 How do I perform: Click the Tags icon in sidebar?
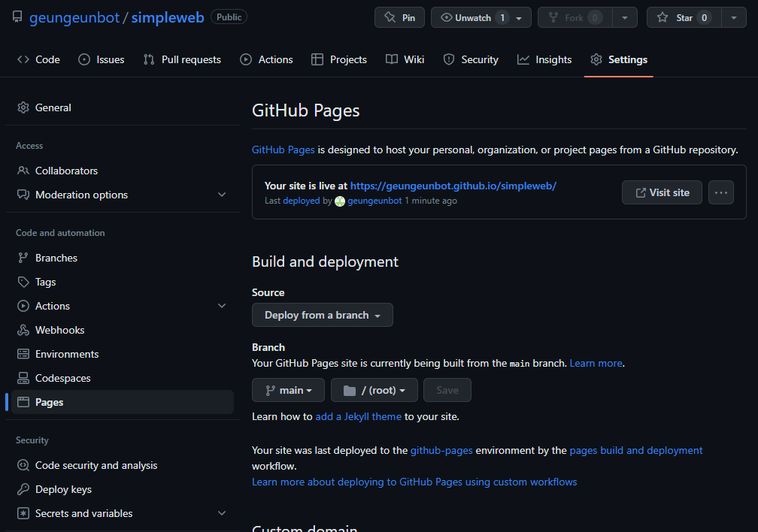pos(23,282)
